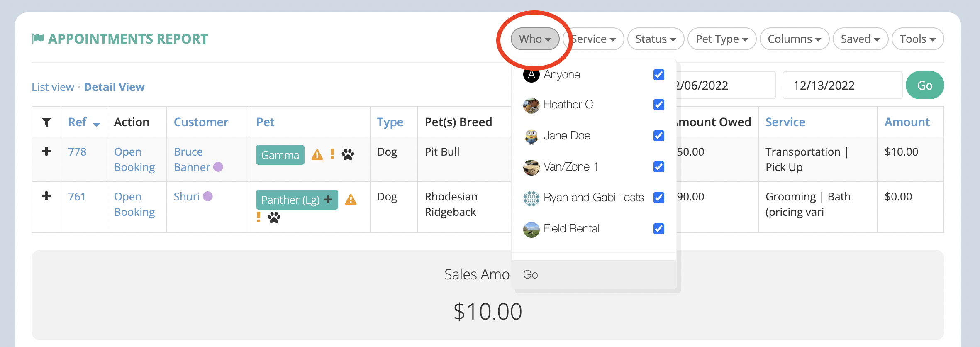The width and height of the screenshot is (980, 347).
Task: Click the purple dot beside Shuri
Action: [208, 196]
